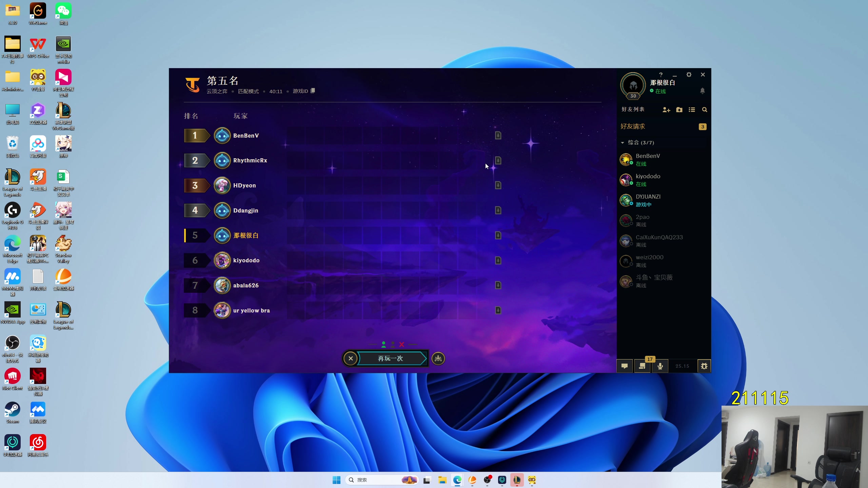The height and width of the screenshot is (488, 868).
Task: Open Microsoft Edge from taskbar
Action: click(x=457, y=480)
